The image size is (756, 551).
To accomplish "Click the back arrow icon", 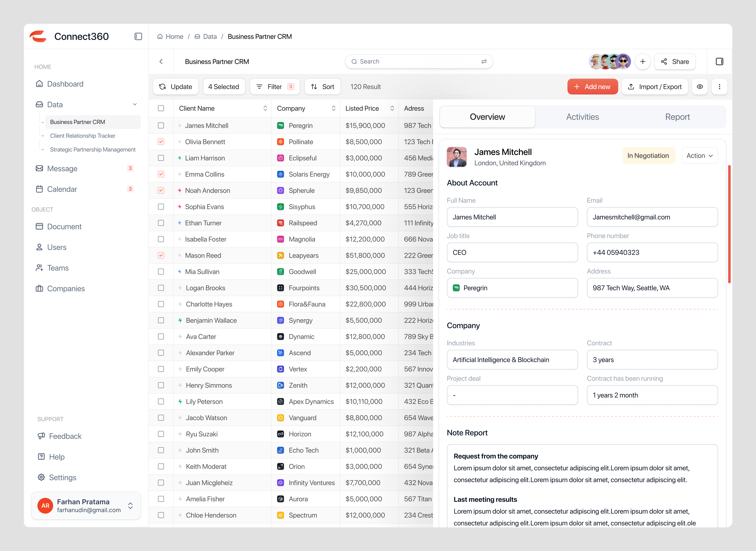I will [x=161, y=61].
